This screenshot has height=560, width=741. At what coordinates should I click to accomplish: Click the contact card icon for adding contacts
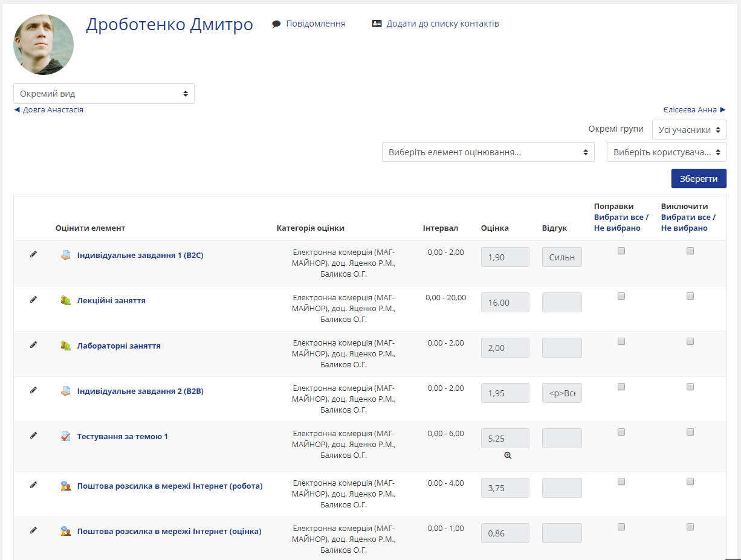click(377, 24)
